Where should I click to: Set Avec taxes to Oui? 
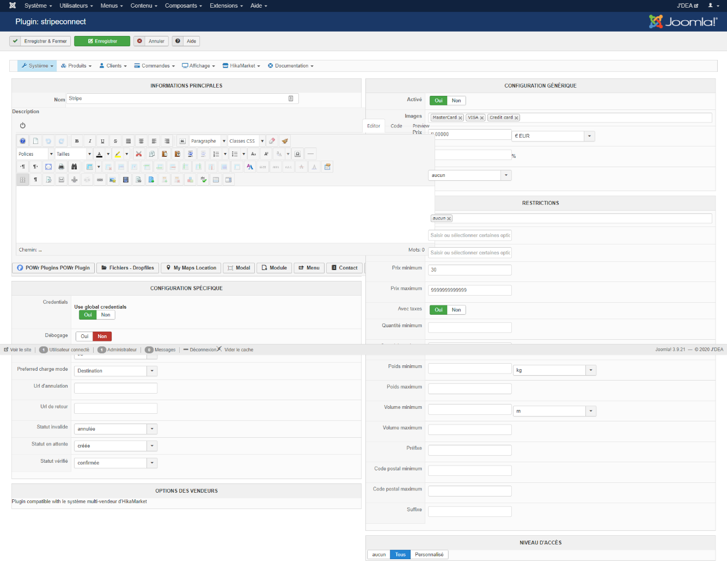pyautogui.click(x=438, y=310)
